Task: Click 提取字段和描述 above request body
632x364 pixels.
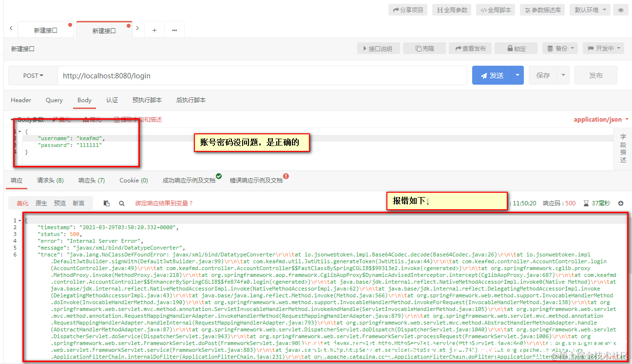Action: [x=138, y=120]
